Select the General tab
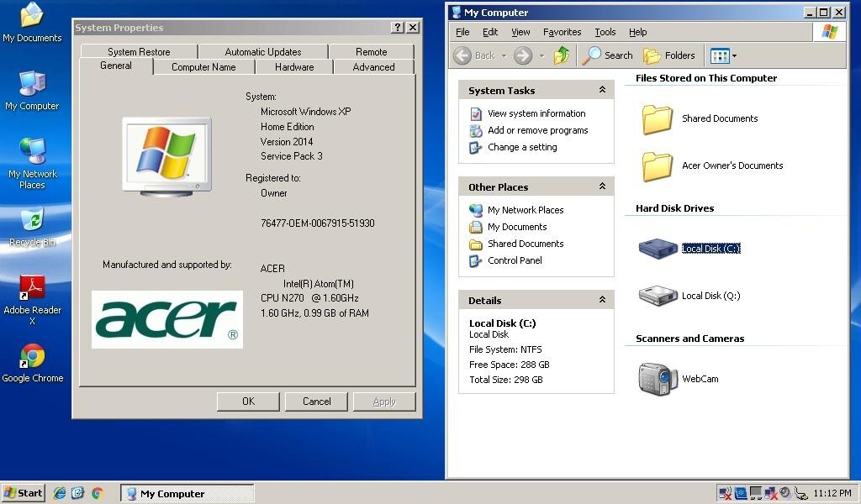This screenshot has height=504, width=861. click(116, 66)
